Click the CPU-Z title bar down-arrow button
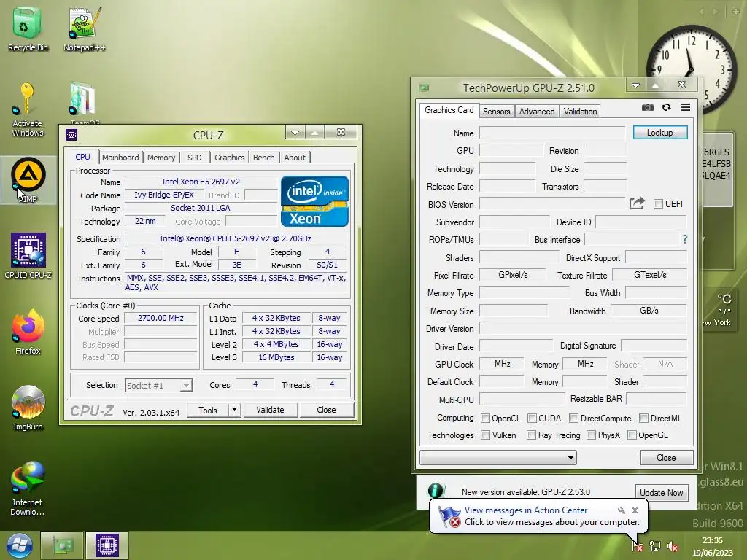 coord(295,133)
